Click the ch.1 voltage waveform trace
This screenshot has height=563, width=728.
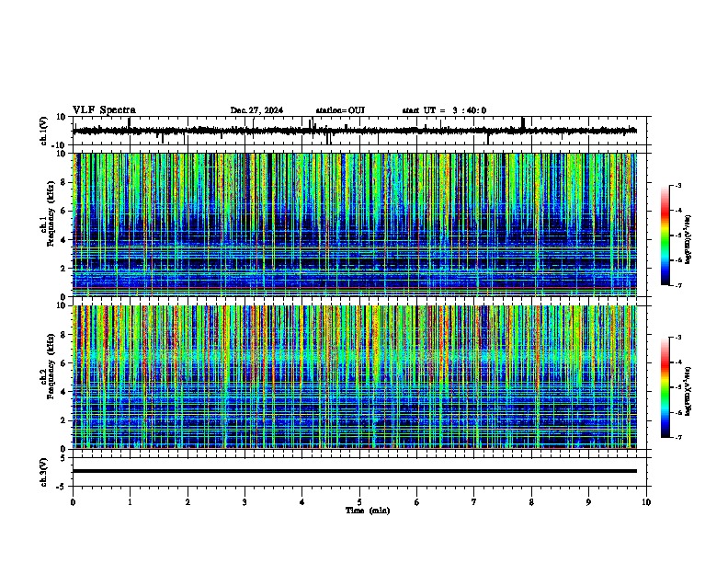tap(355, 131)
